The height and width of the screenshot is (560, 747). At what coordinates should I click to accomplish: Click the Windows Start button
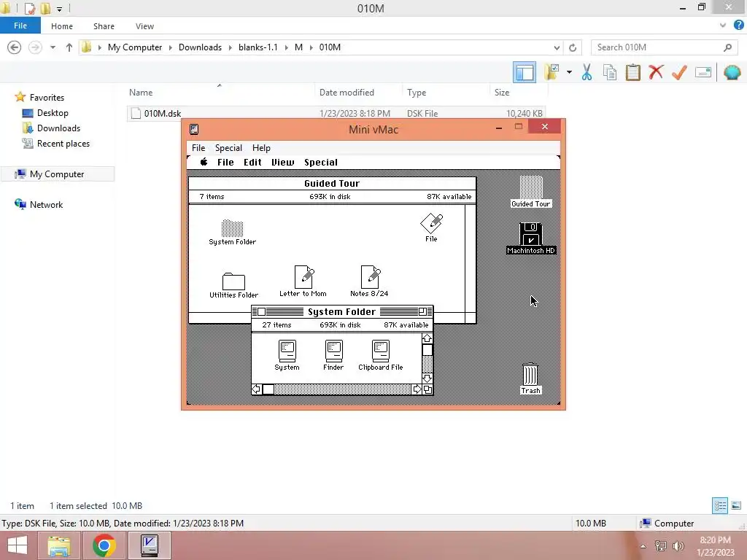click(x=18, y=545)
